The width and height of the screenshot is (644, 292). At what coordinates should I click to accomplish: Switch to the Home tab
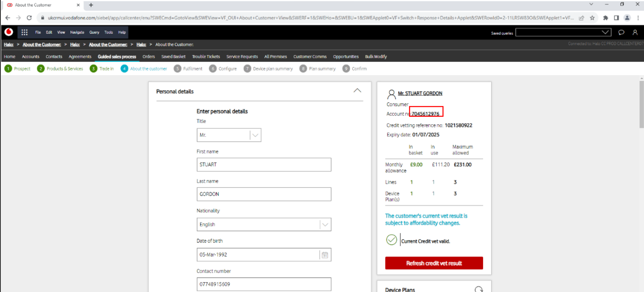[x=10, y=57]
